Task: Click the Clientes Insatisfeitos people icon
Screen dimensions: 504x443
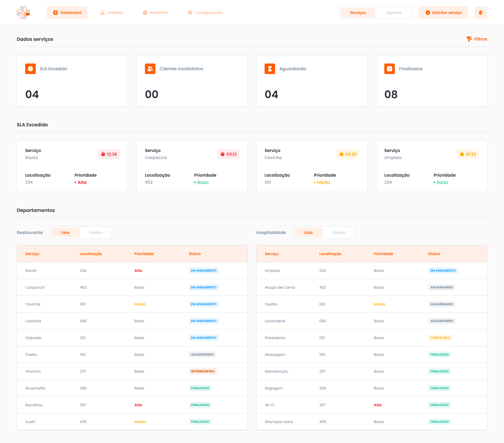Action: pyautogui.click(x=150, y=69)
